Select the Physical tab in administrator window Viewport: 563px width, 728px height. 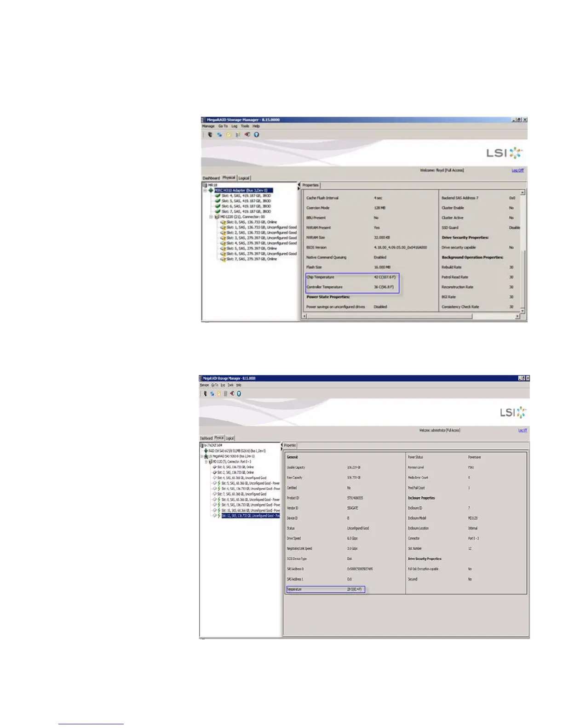(x=219, y=438)
